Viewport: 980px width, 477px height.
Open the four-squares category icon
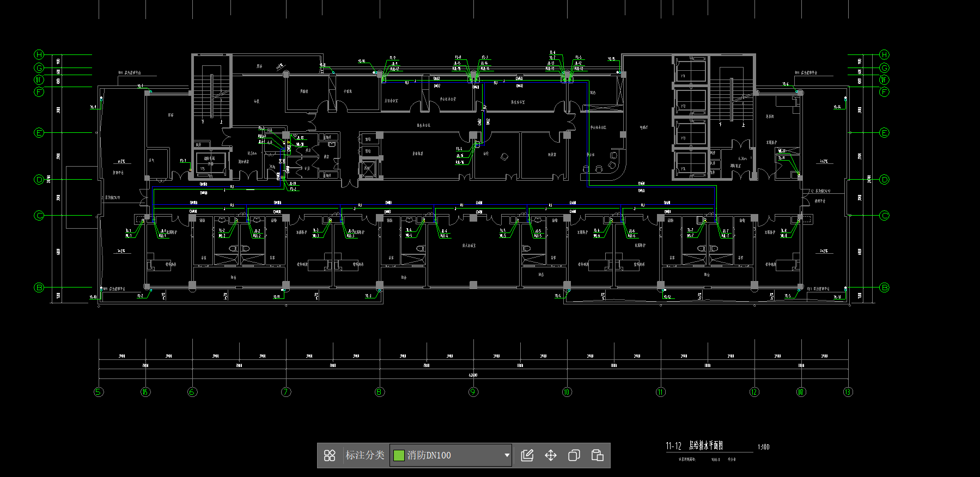[330, 455]
